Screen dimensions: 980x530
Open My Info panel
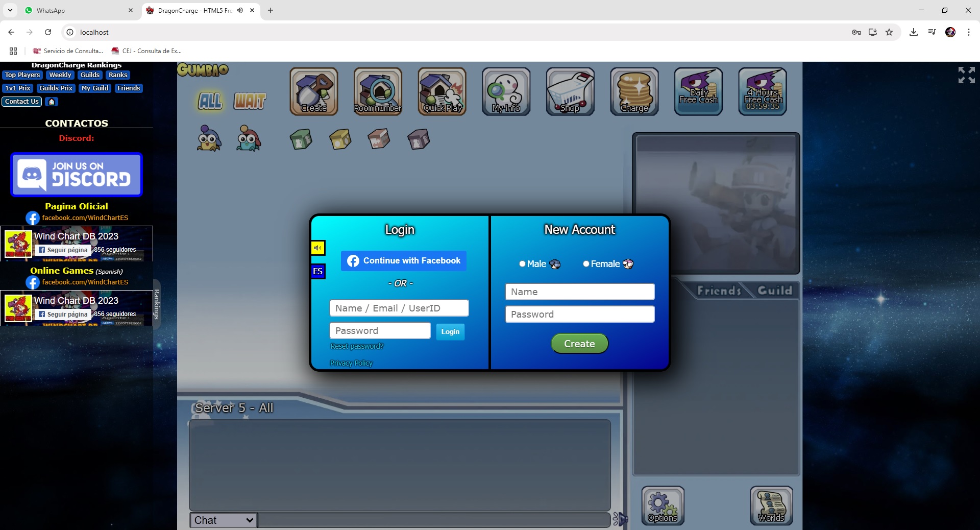pyautogui.click(x=505, y=92)
